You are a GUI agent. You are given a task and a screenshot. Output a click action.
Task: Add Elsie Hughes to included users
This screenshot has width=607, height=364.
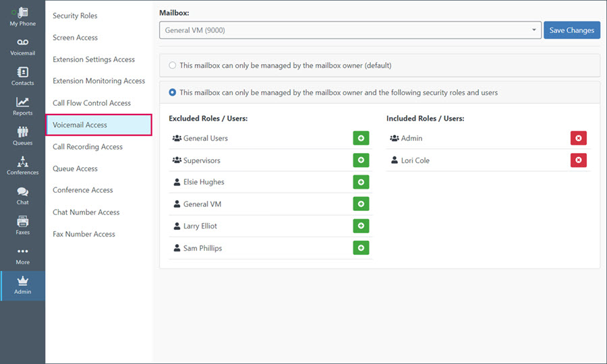(x=361, y=182)
